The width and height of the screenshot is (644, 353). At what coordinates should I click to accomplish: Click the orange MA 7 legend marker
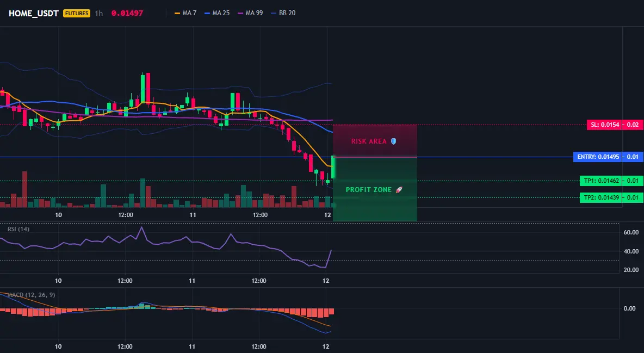177,13
